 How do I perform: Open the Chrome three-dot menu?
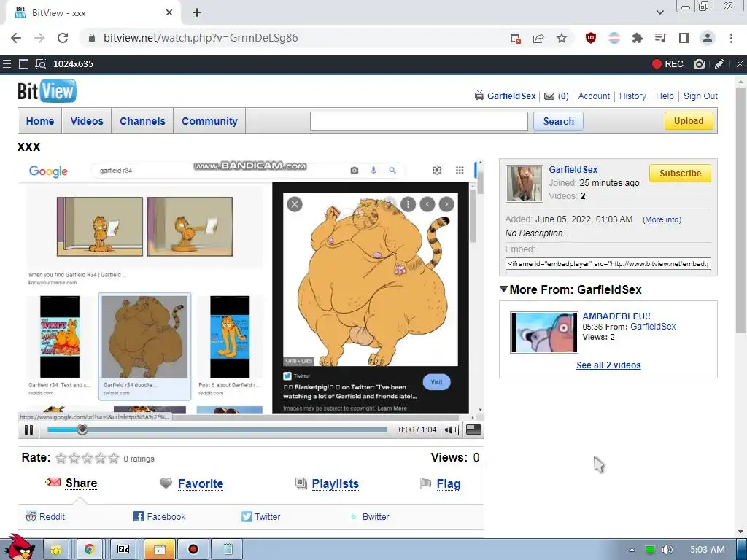[731, 38]
